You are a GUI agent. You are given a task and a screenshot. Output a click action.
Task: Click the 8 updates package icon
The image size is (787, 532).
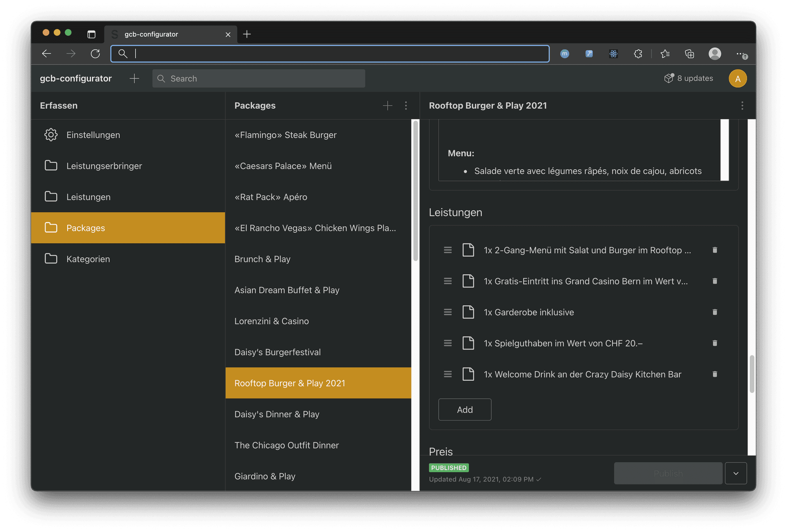pos(669,78)
